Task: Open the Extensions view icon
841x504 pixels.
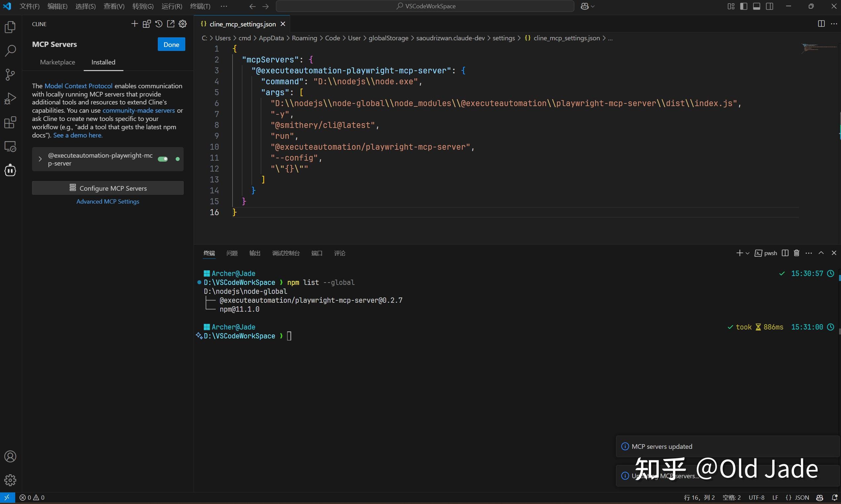Action: pos(10,122)
